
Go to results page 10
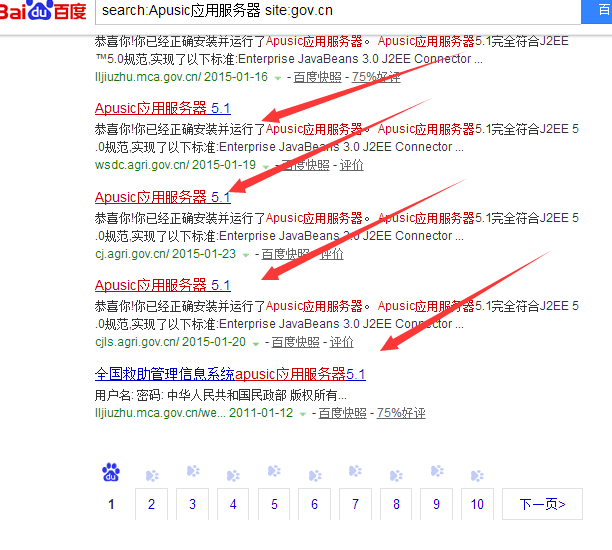(x=477, y=504)
